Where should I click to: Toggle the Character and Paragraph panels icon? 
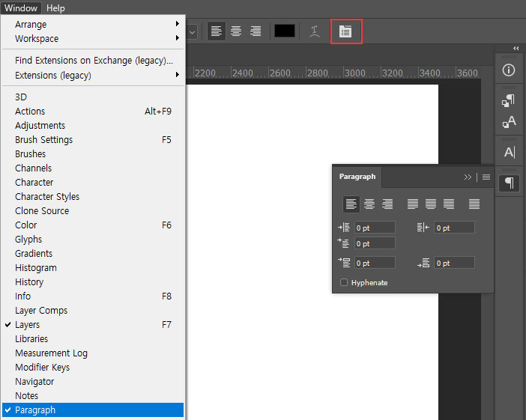pos(345,31)
